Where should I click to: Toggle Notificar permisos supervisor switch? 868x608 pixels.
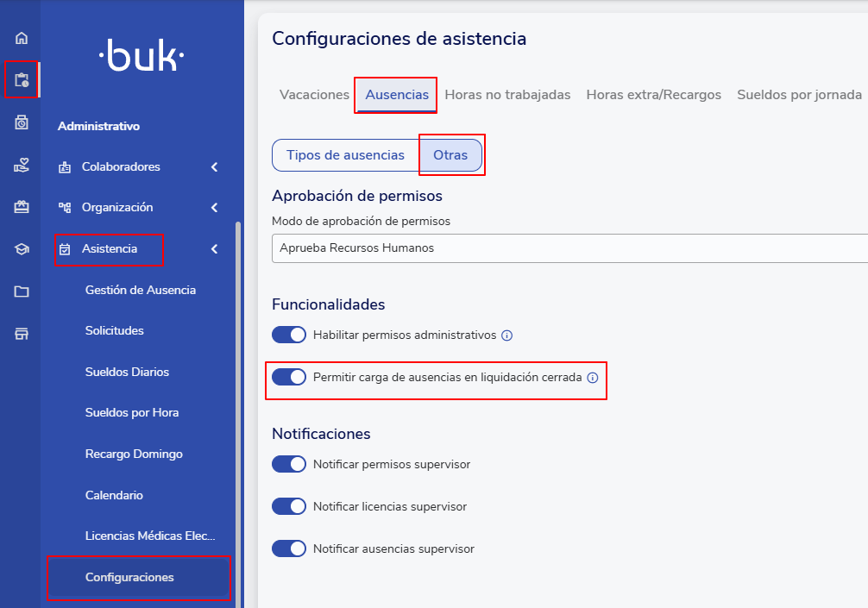(289, 464)
